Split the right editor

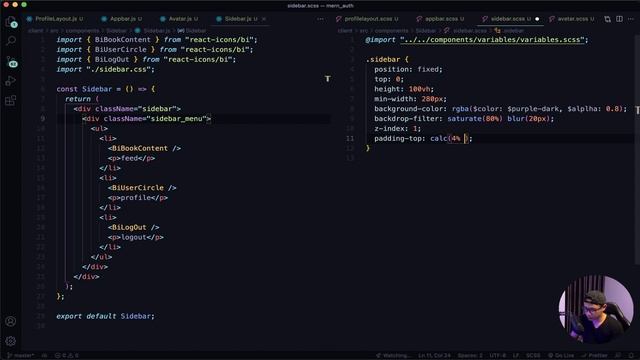tap(619, 19)
